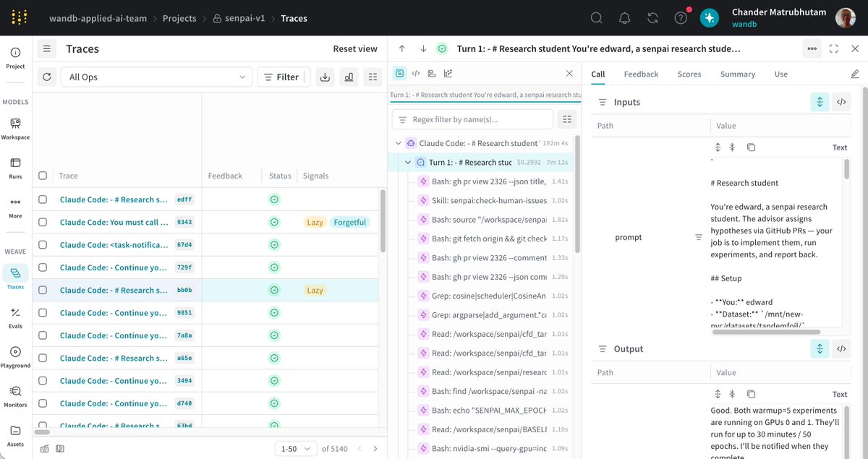
Task: Go to Workspace in sidebar
Action: coord(15,129)
